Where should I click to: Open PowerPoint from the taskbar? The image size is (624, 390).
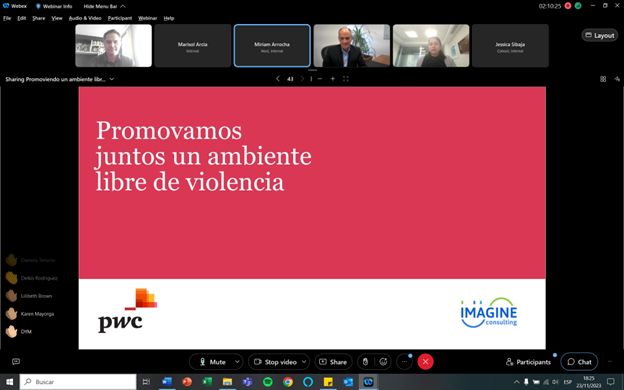(187, 382)
